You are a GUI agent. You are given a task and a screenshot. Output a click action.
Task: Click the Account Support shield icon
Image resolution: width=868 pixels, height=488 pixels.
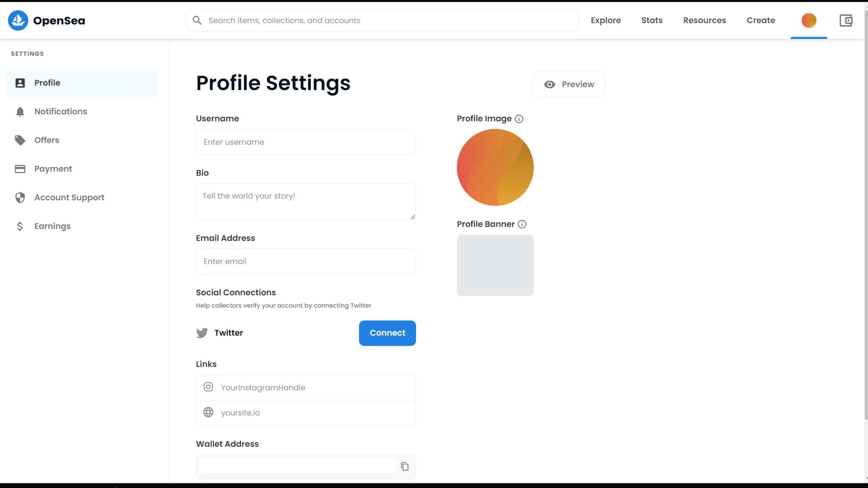tap(20, 198)
